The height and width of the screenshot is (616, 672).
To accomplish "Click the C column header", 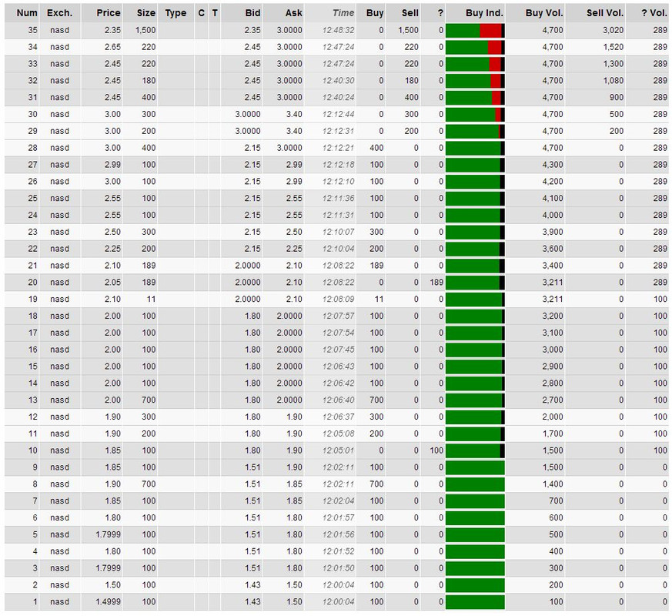I will [x=202, y=13].
